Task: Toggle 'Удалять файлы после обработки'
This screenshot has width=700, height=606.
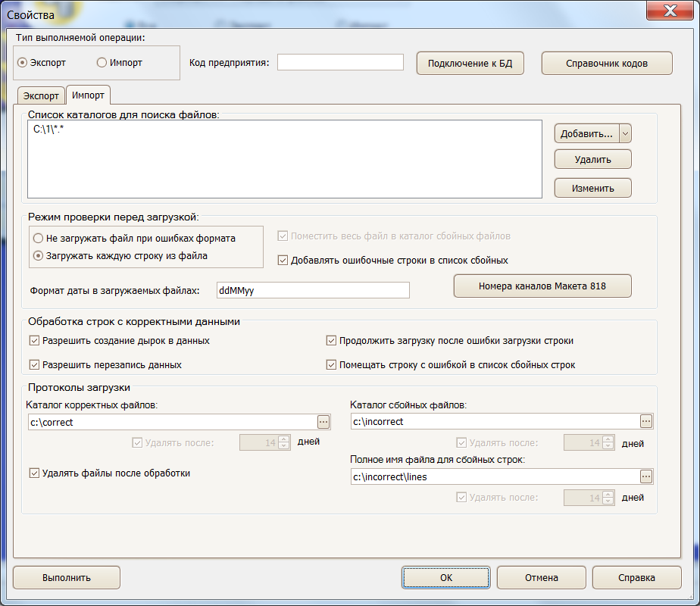Action: click(x=34, y=473)
